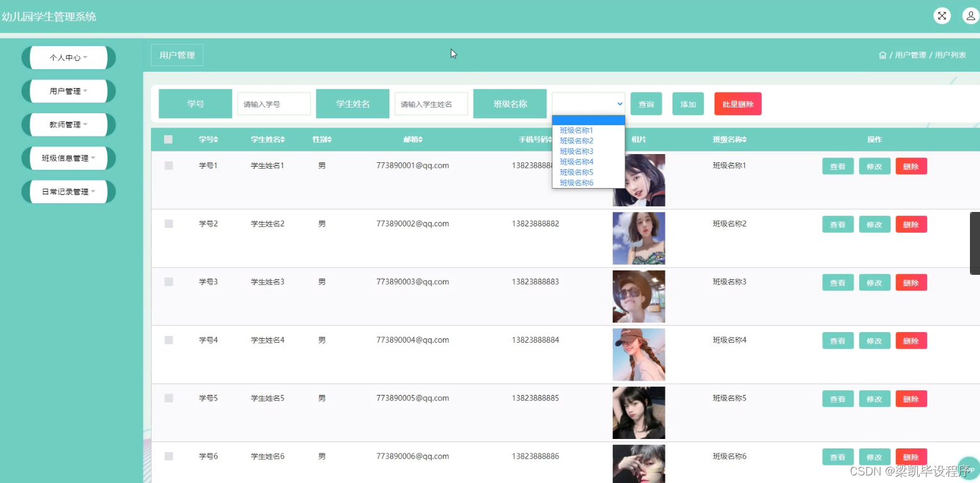Click the fullscreen toggle icon in top bar
This screenshot has height=483, width=980.
[x=942, y=15]
